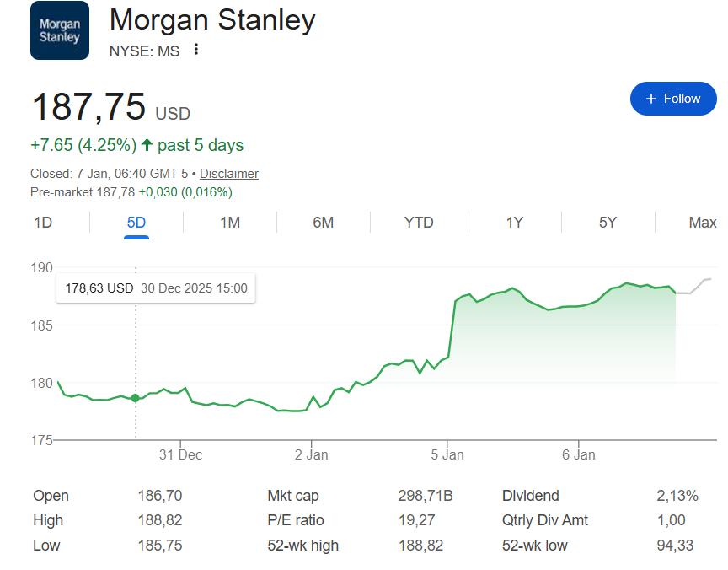Click the 5 Jan date axis label
The width and height of the screenshot is (728, 570).
(447, 454)
